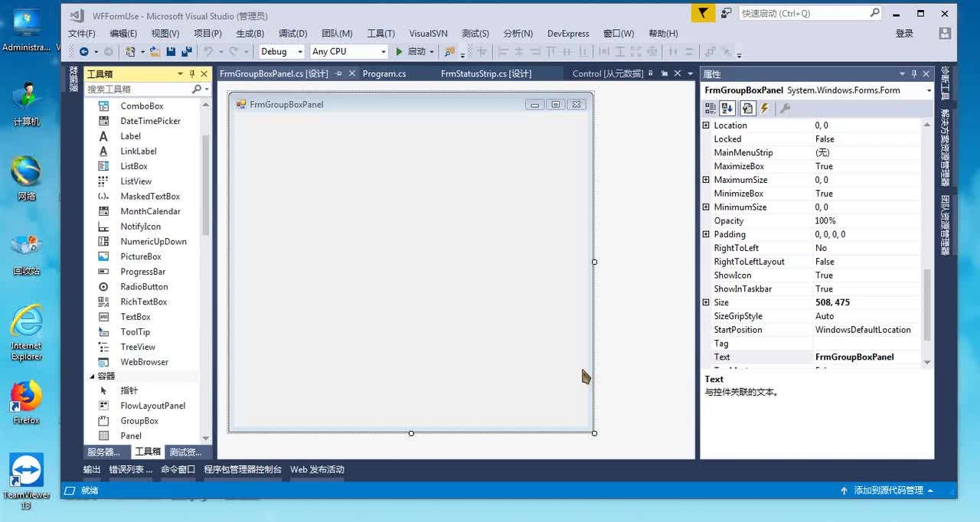Open the DevExpress menu
This screenshot has width=980, height=522.
coord(568,33)
